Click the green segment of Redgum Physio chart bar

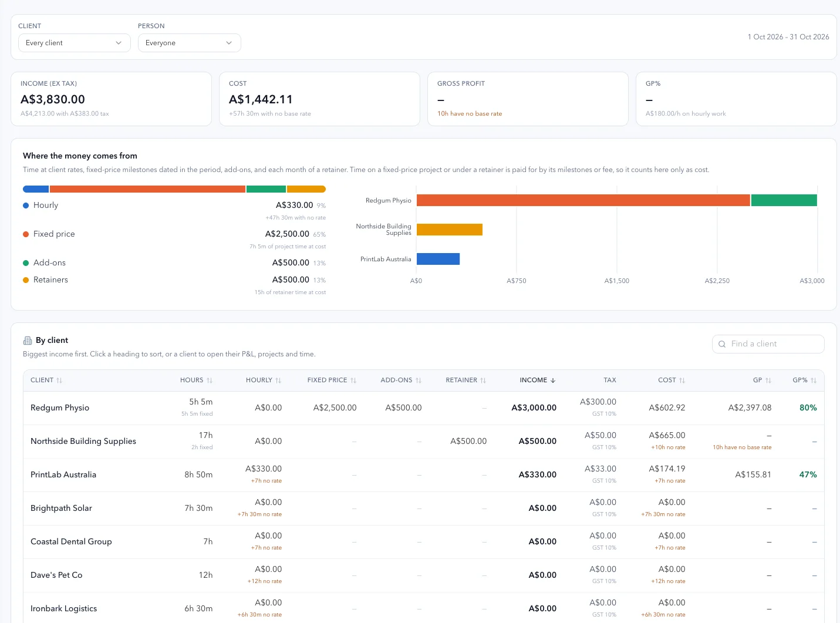tap(784, 200)
